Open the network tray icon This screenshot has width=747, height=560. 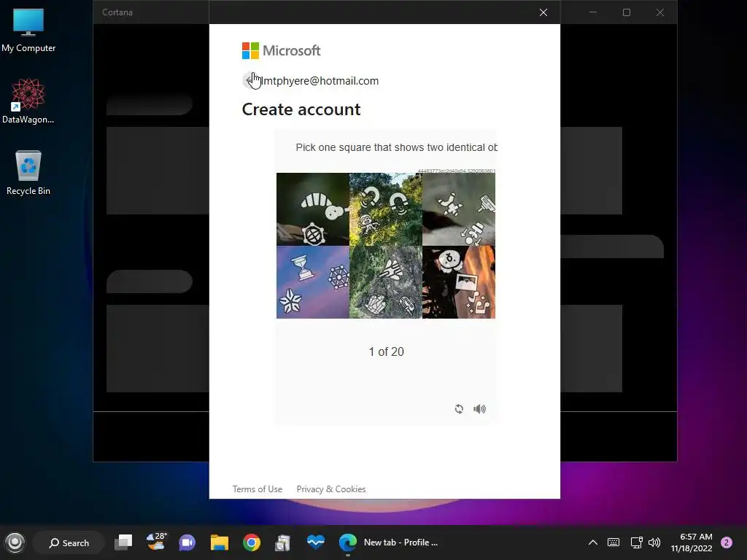tap(636, 542)
